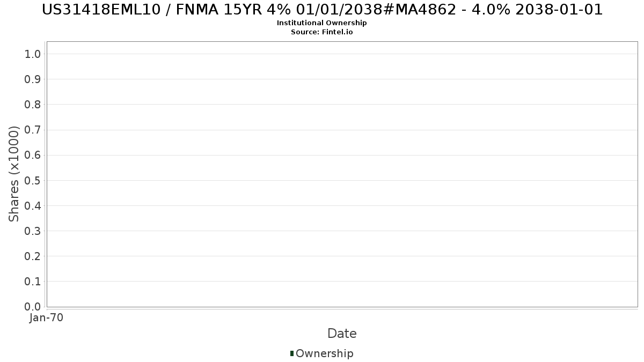This screenshot has height=362, width=644.
Task: Click the 0.6 y-axis tick label
Action: pos(33,155)
